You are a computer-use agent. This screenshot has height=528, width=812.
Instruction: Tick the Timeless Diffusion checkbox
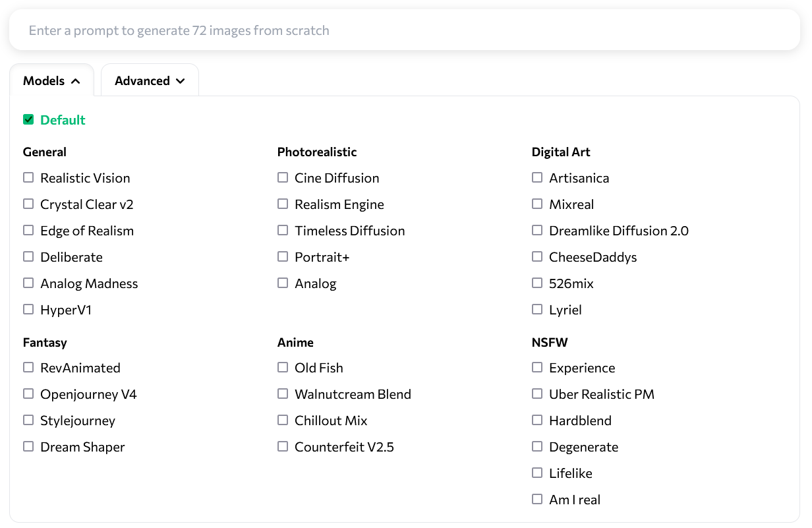tap(283, 231)
